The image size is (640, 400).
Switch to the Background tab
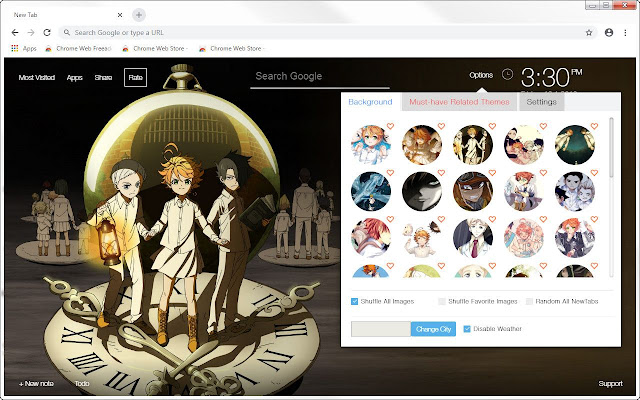pyautogui.click(x=370, y=102)
